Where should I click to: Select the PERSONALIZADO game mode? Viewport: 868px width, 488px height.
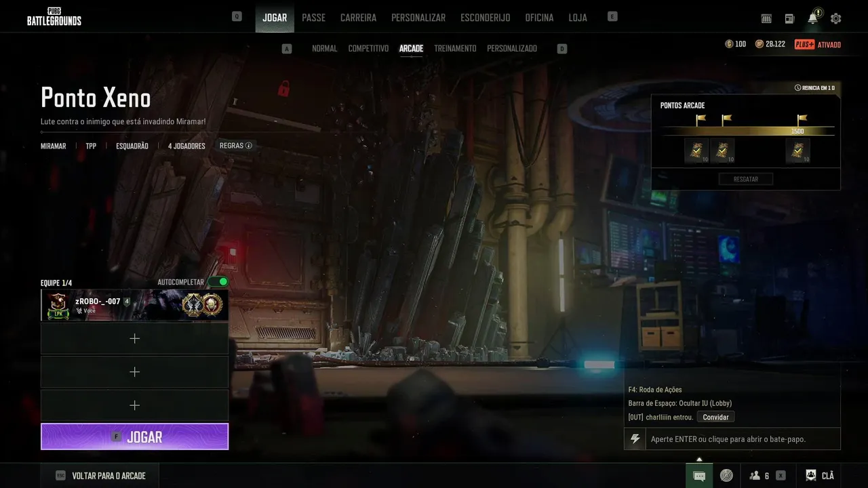pos(512,49)
